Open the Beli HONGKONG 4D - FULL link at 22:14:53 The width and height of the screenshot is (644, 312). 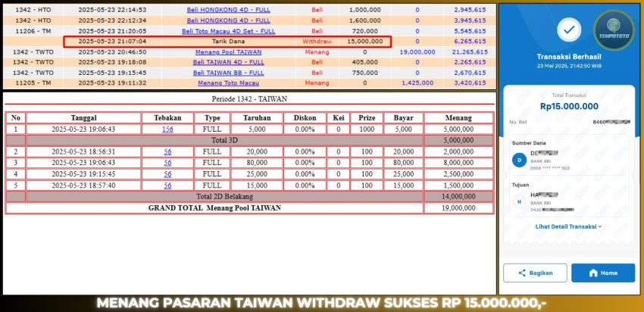[x=228, y=10]
